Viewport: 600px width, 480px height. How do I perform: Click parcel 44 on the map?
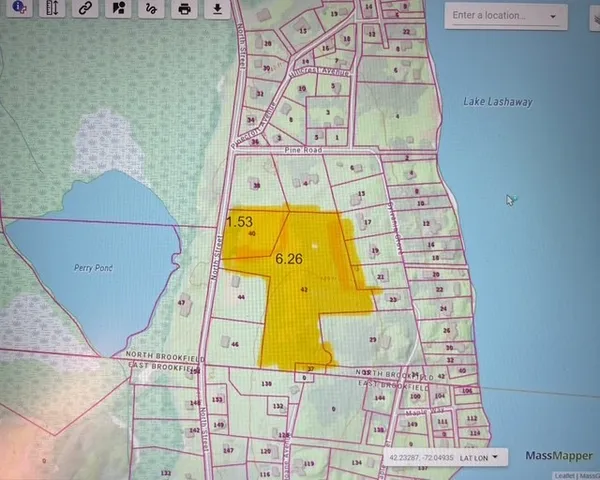240,297
